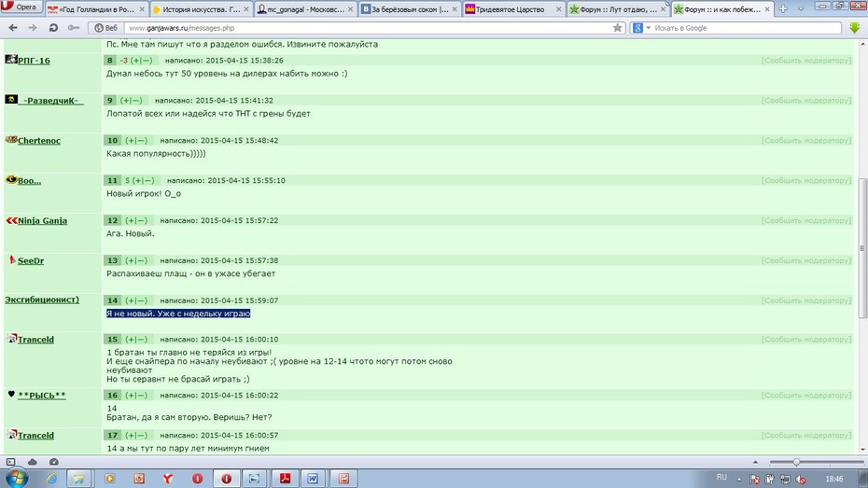Click the page vertical scrollbar thumb

863,248
